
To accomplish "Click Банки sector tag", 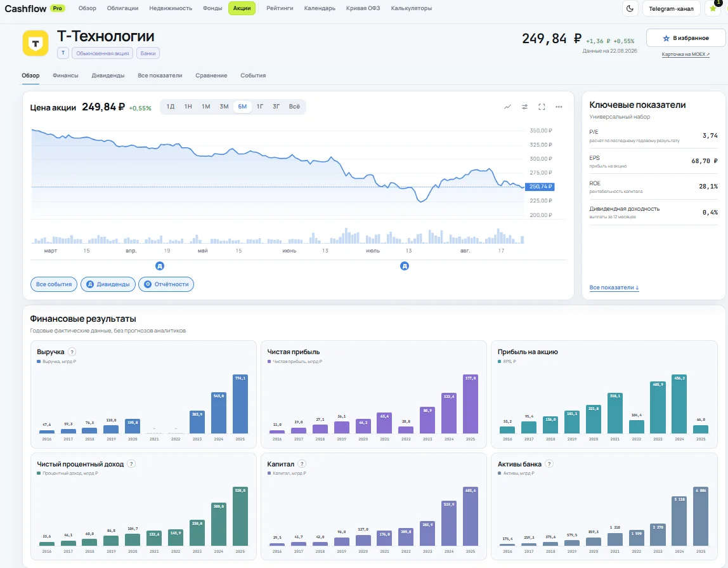I will (x=148, y=53).
